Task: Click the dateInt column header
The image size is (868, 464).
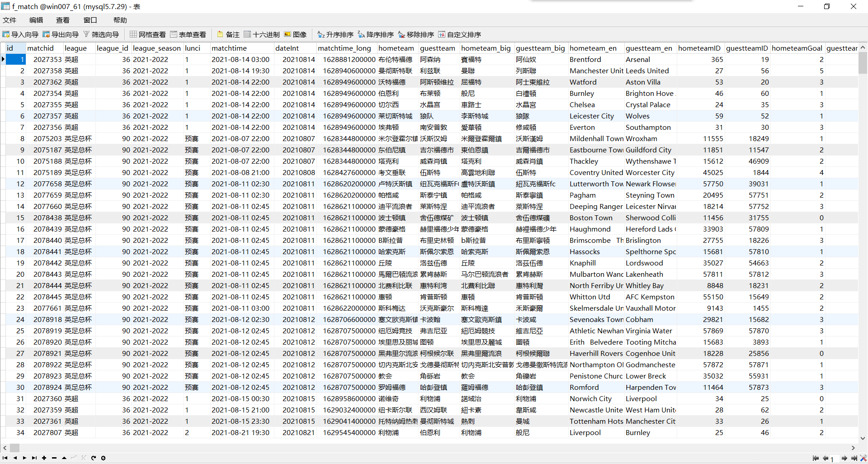Action: (295, 48)
